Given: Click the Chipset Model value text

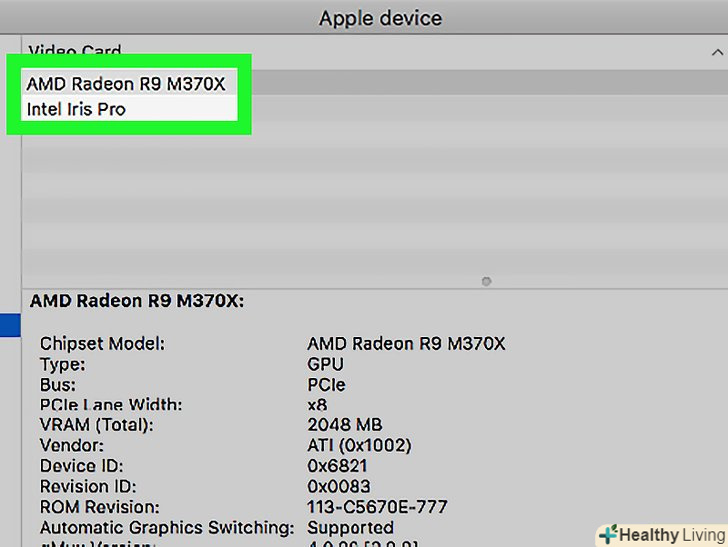Looking at the screenshot, I should [406, 343].
